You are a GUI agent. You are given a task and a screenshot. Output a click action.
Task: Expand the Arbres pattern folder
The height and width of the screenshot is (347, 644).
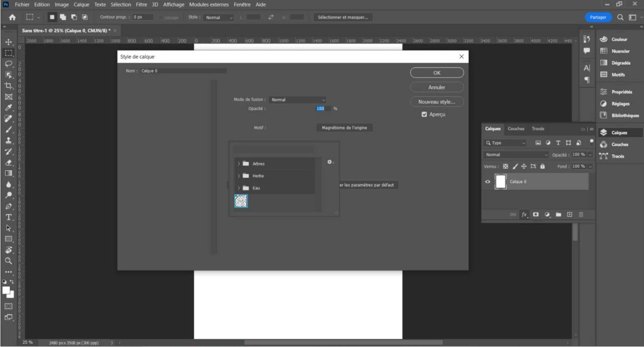pyautogui.click(x=239, y=164)
